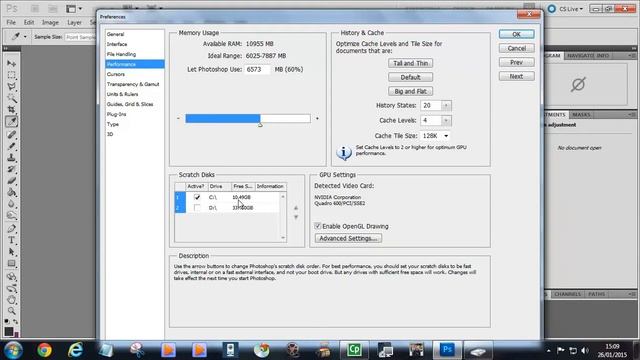Select the Lasso tool

coord(11,87)
